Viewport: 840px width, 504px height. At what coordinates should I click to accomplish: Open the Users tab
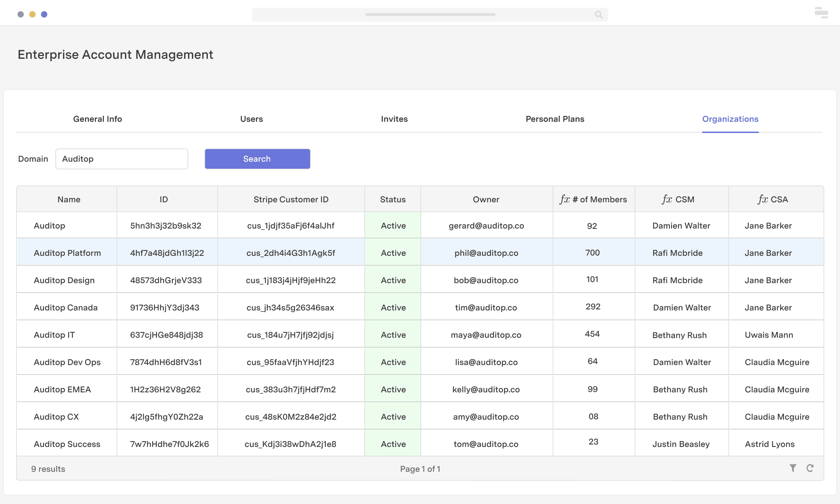coord(251,119)
